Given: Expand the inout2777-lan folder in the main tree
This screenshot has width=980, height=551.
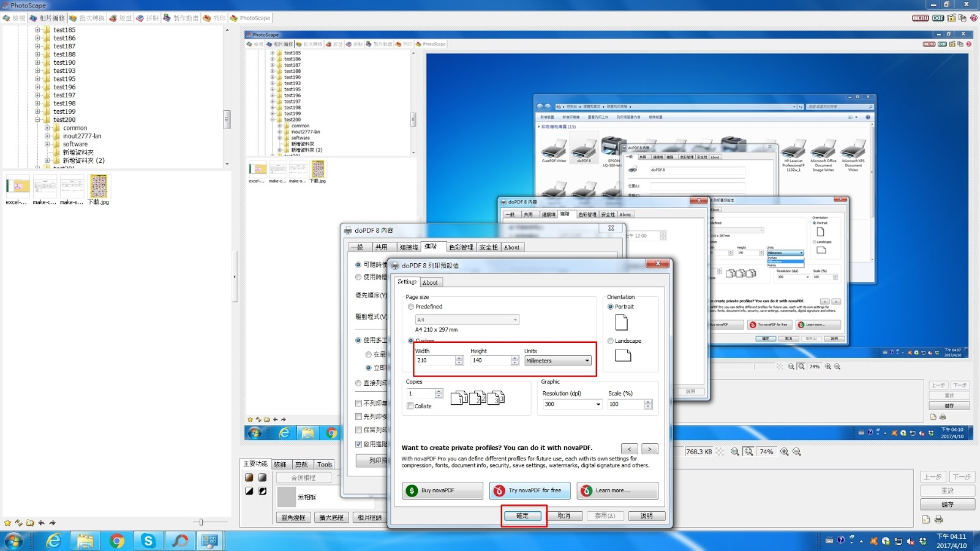Looking at the screenshot, I should coord(47,136).
